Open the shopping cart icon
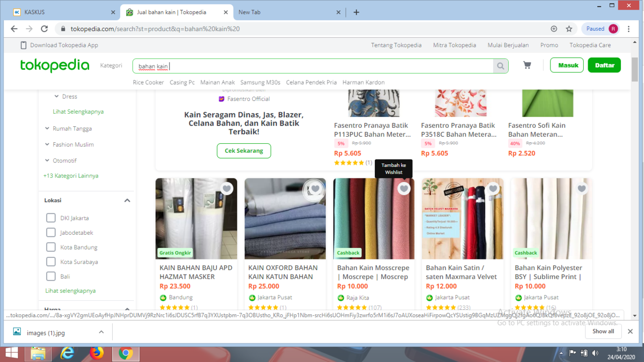The width and height of the screenshot is (644, 362). (527, 65)
